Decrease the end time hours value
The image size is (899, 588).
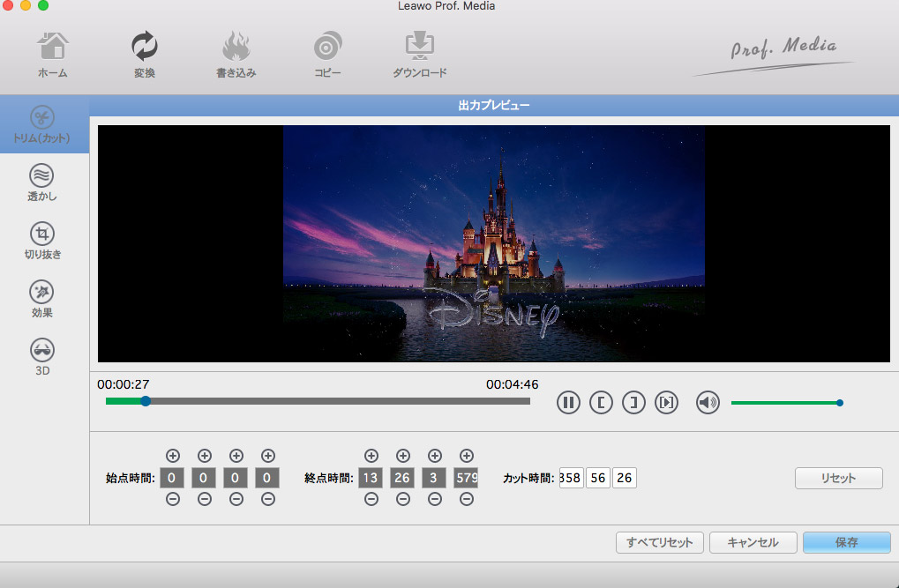pos(371,499)
